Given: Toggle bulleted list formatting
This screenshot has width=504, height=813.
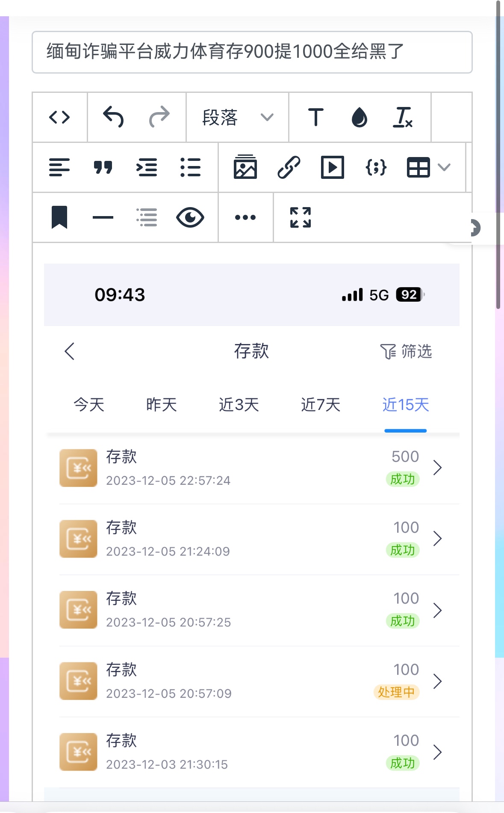Looking at the screenshot, I should pos(190,167).
